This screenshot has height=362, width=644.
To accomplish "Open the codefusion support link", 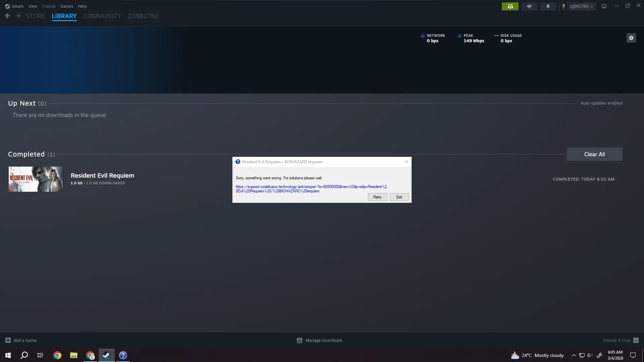I will pos(311,189).
